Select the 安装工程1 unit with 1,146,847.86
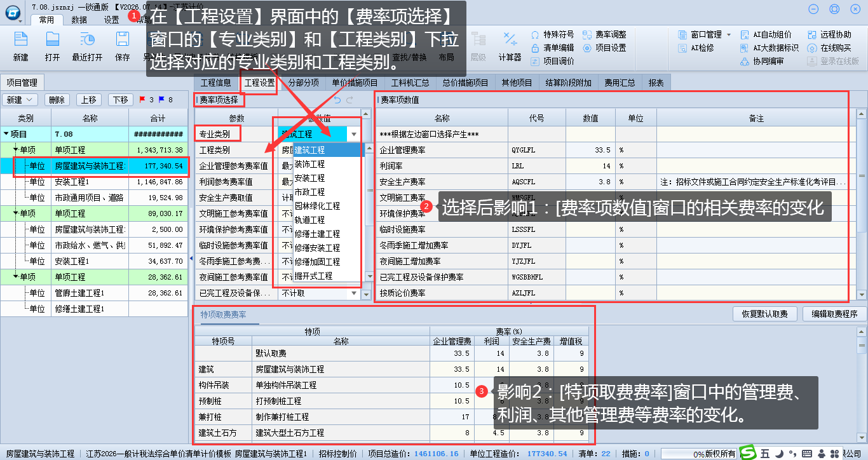Image resolution: width=868 pixels, height=460 pixels. point(95,182)
